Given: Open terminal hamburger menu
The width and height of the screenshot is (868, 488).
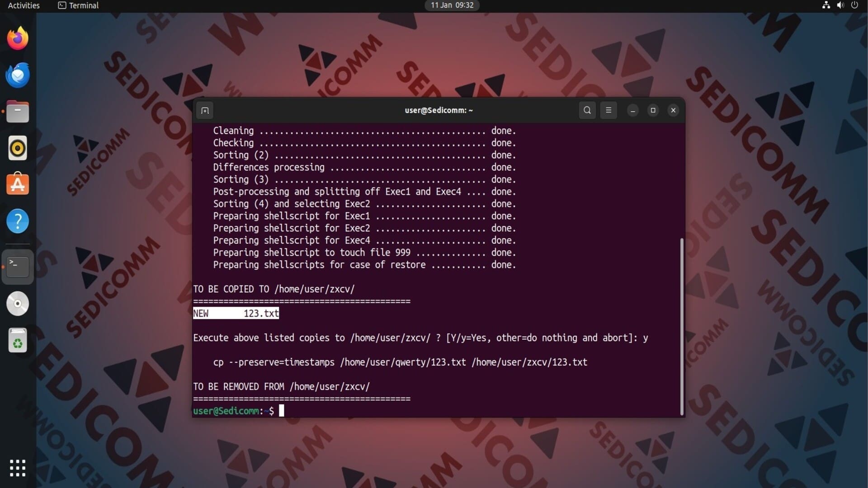Looking at the screenshot, I should [x=609, y=110].
